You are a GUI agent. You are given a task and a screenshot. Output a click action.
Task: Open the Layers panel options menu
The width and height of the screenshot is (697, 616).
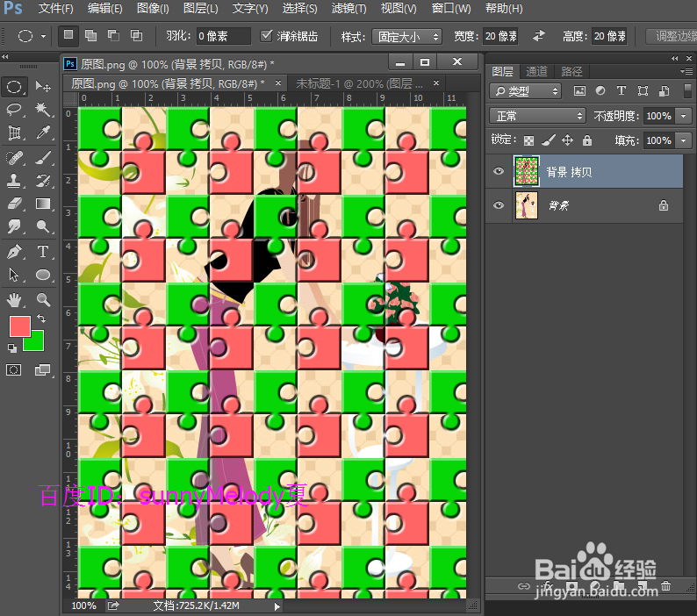(686, 71)
